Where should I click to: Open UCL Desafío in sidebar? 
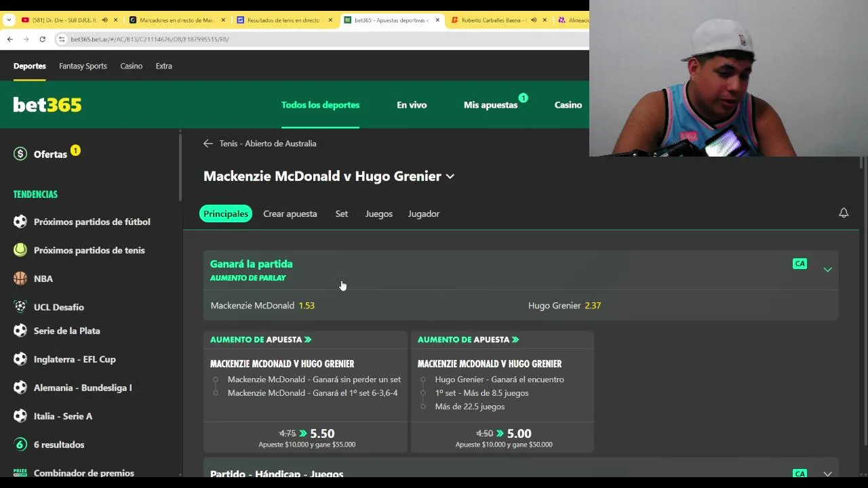(59, 307)
